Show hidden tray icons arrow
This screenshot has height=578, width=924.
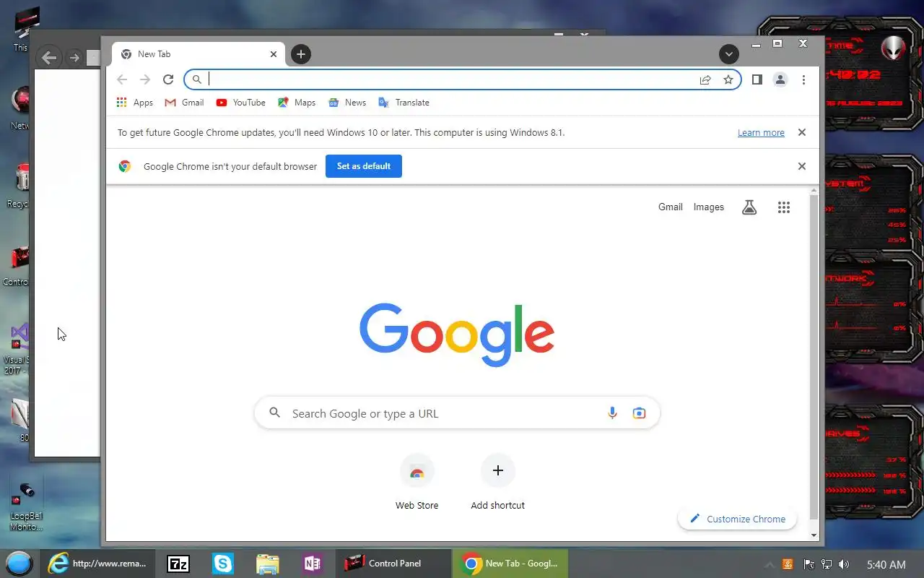[769, 564]
